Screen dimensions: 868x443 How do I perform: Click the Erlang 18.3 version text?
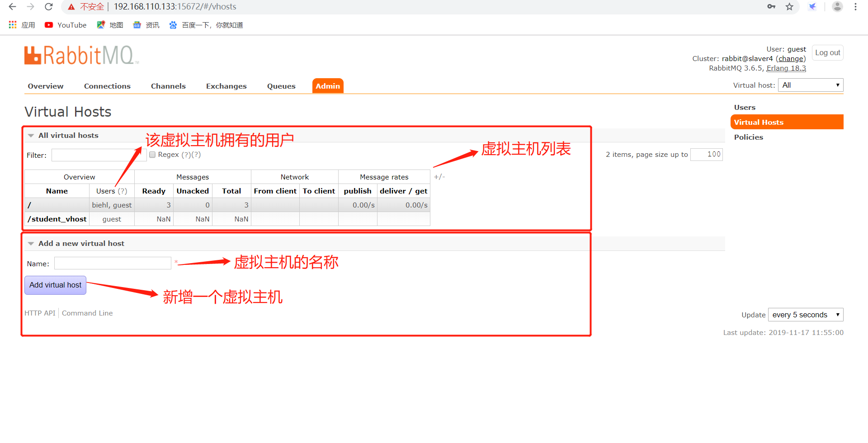786,68
